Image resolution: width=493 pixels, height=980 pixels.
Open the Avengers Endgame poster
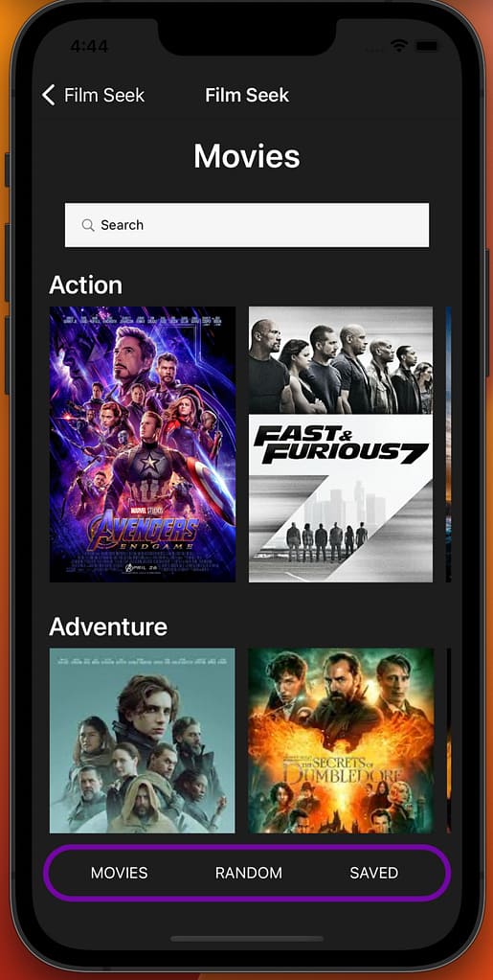point(143,444)
